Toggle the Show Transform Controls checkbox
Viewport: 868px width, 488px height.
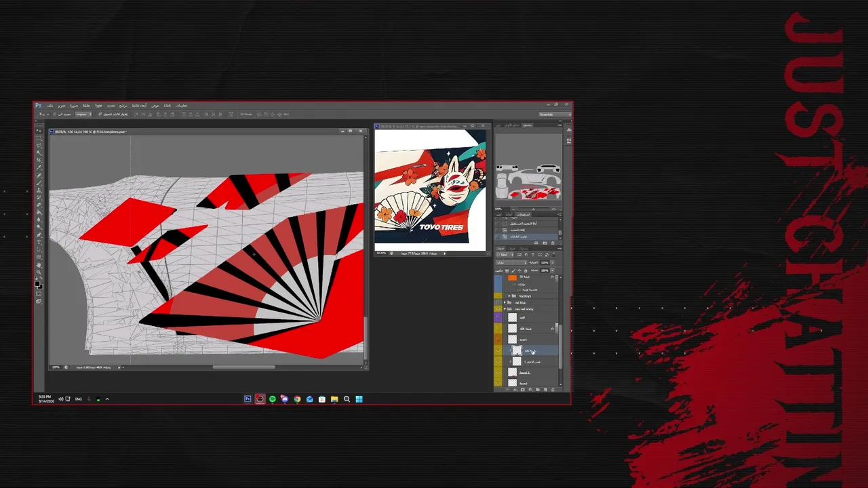coord(100,114)
